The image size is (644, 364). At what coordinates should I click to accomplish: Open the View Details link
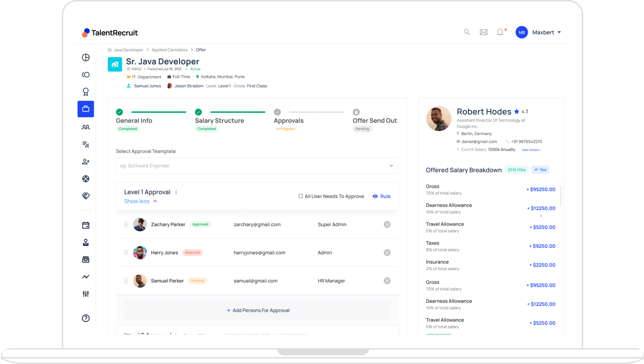(531, 150)
